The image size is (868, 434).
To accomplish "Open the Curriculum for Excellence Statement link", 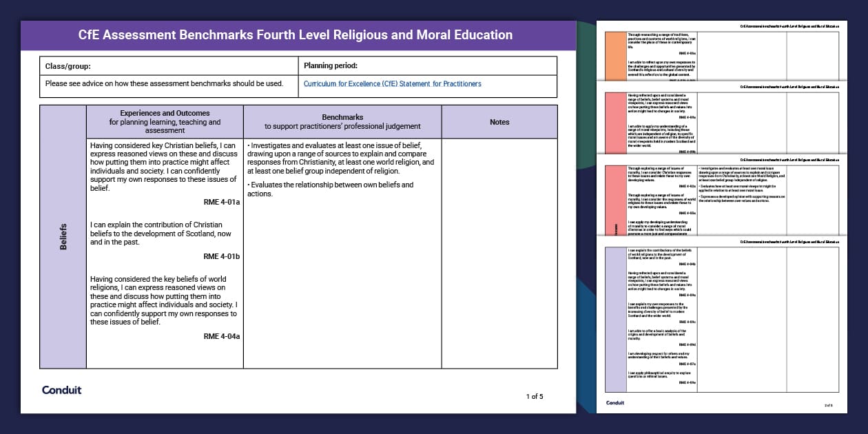I will [392, 84].
